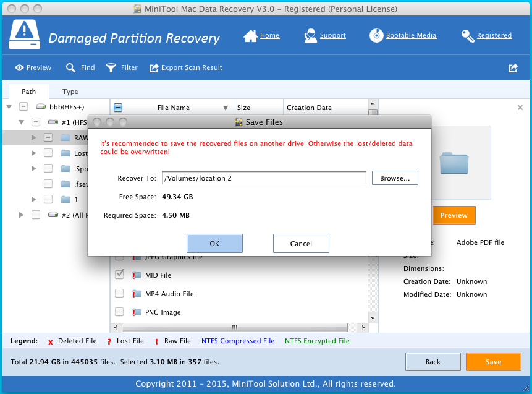The image size is (532, 394).
Task: Check the .fsev folder checkbox
Action: tap(48, 184)
